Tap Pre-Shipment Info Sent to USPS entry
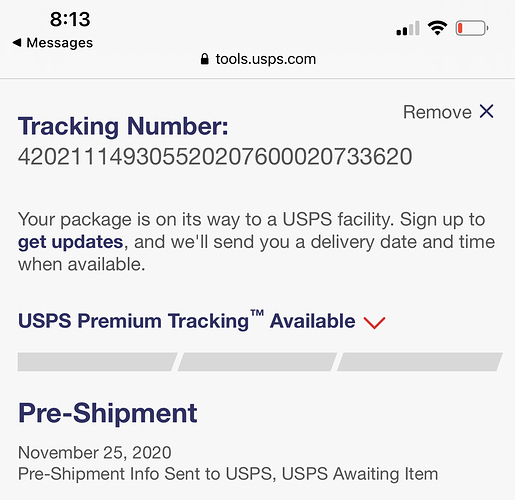The width and height of the screenshot is (515, 500). (228, 474)
